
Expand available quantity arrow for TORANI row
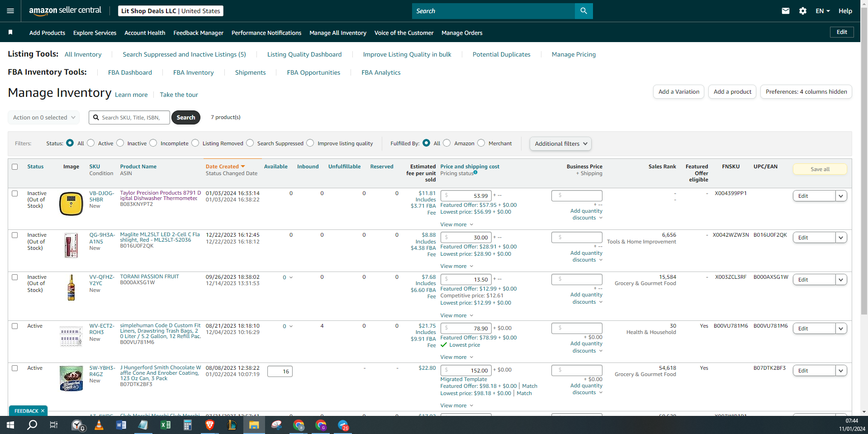pyautogui.click(x=291, y=277)
